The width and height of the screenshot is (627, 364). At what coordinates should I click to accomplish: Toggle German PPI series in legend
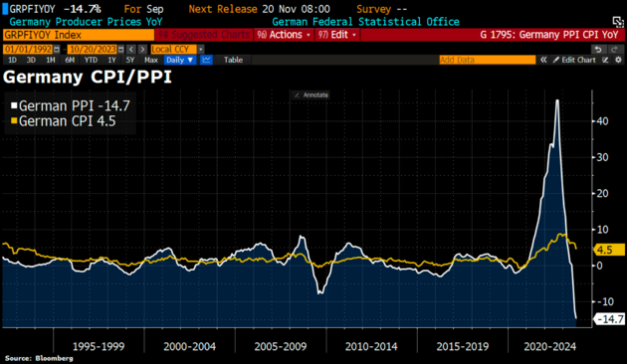(71, 105)
